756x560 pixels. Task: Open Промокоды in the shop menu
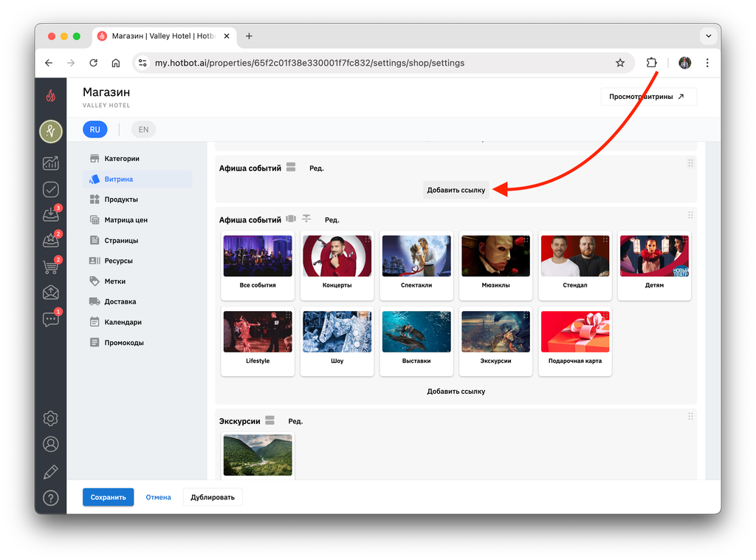(137, 343)
